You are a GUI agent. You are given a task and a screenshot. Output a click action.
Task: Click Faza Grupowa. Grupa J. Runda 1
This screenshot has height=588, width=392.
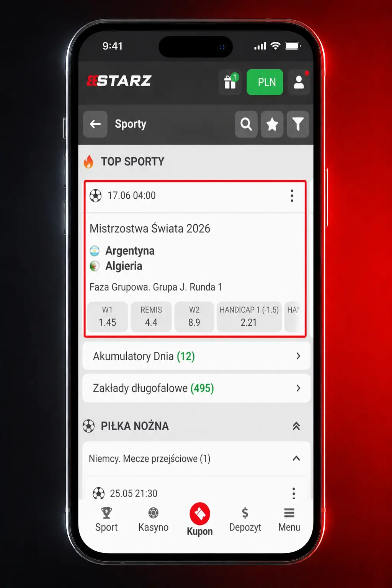pyautogui.click(x=156, y=287)
